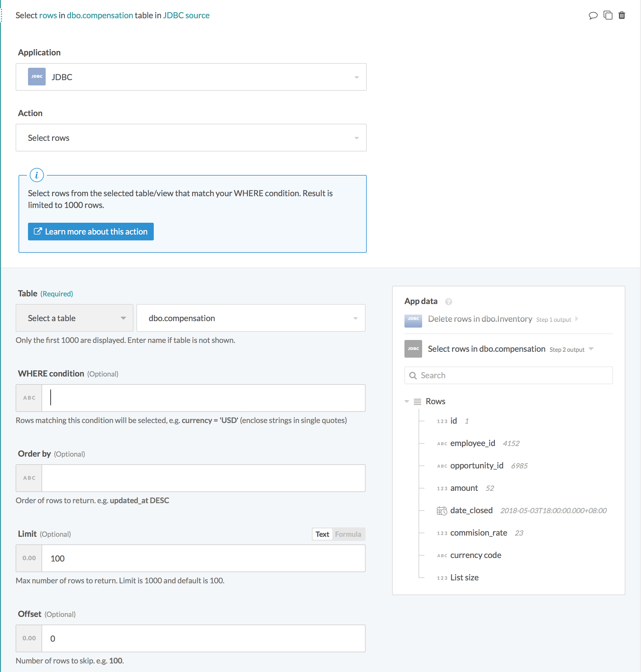The image size is (641, 672).
Task: Click the info icon near action description
Action: 35,174
